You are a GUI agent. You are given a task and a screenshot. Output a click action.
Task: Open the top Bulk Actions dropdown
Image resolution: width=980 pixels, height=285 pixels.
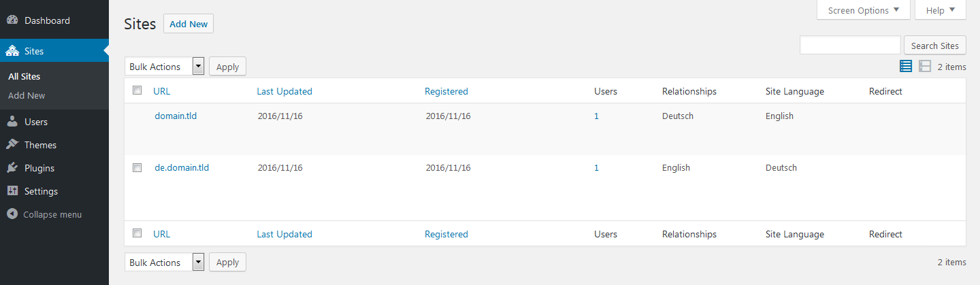165,67
